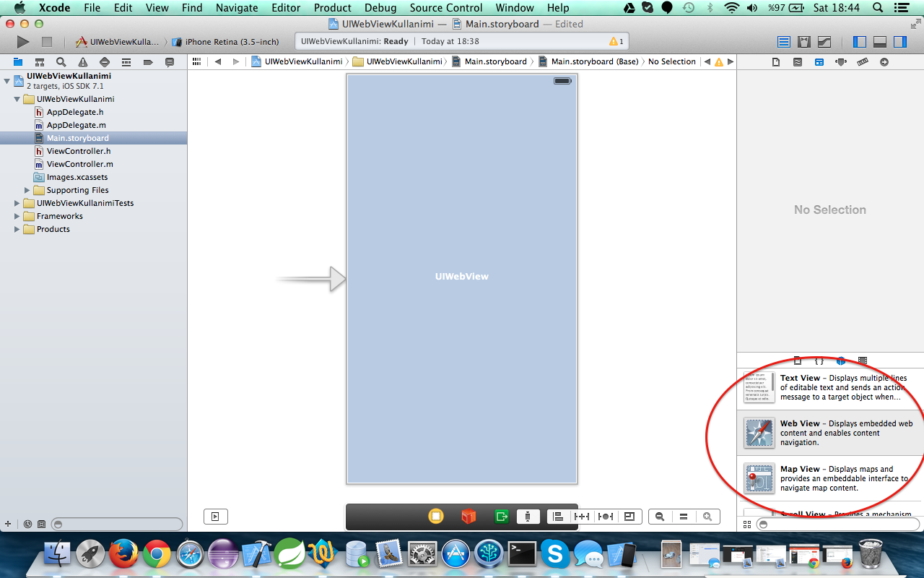
Task: Open the Attributes inspector tab
Action: point(841,62)
